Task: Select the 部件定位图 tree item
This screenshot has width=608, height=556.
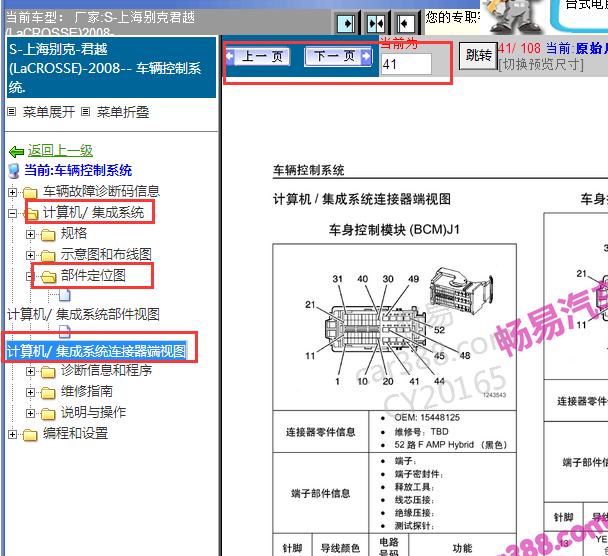Action: click(x=93, y=275)
